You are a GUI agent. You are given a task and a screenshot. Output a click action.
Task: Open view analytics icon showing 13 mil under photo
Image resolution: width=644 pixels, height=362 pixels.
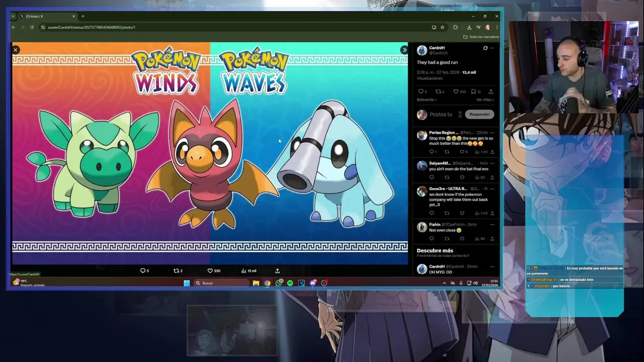click(244, 270)
